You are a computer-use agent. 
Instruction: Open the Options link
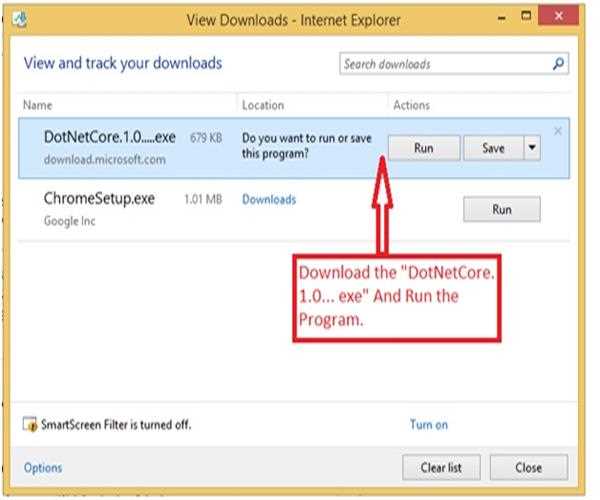pos(43,467)
